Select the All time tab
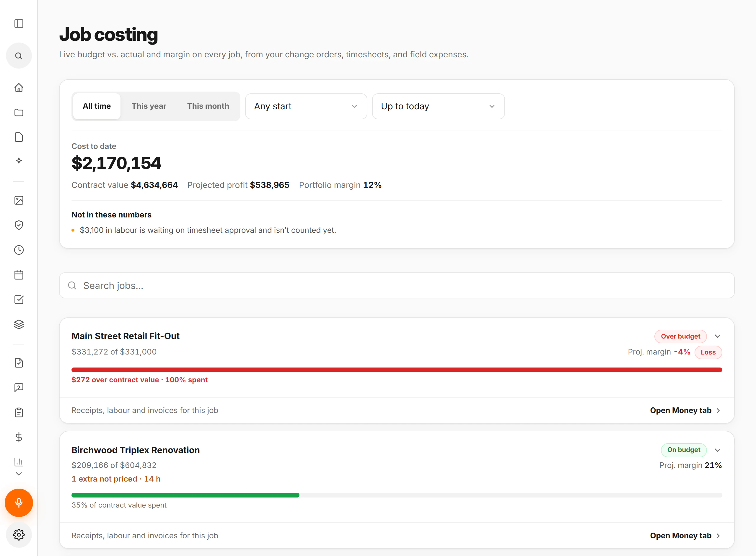The height and width of the screenshot is (556, 756). [97, 106]
